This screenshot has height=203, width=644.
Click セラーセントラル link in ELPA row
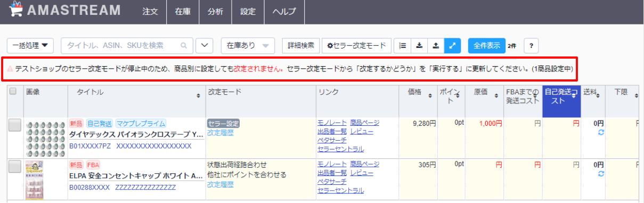(x=341, y=190)
